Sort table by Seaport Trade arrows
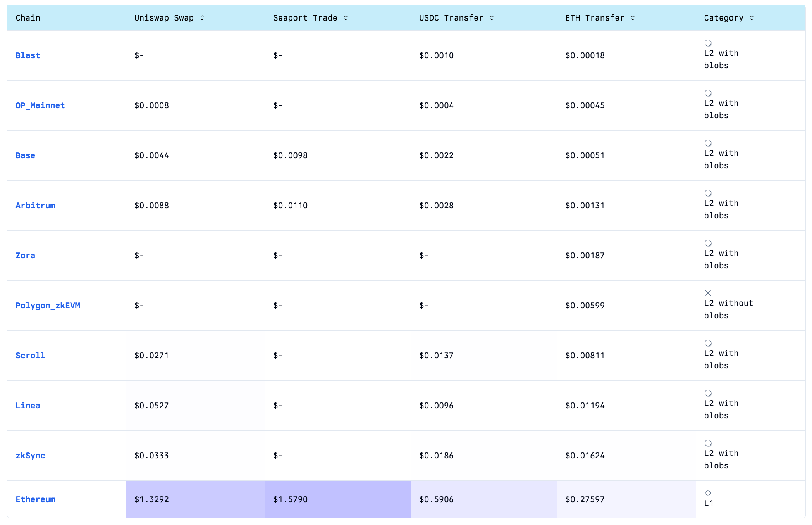The width and height of the screenshot is (812, 525). 346,18
